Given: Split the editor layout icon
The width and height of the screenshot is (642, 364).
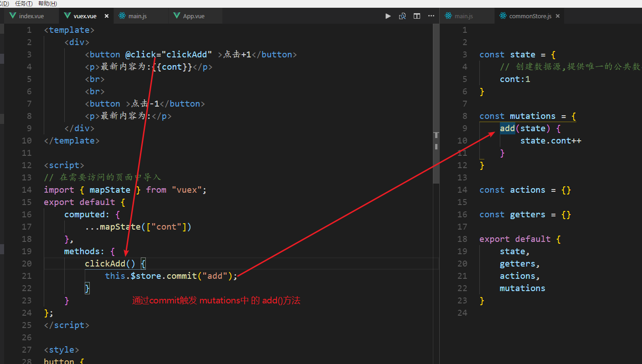Looking at the screenshot, I should (417, 16).
